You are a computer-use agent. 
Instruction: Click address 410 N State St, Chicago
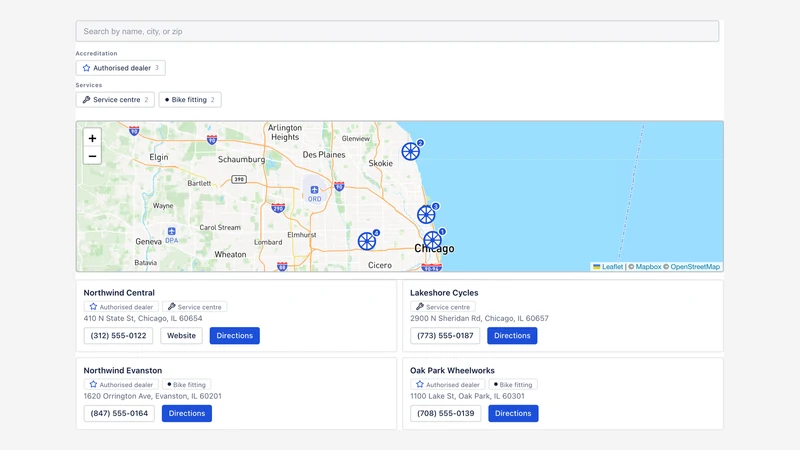click(x=143, y=318)
